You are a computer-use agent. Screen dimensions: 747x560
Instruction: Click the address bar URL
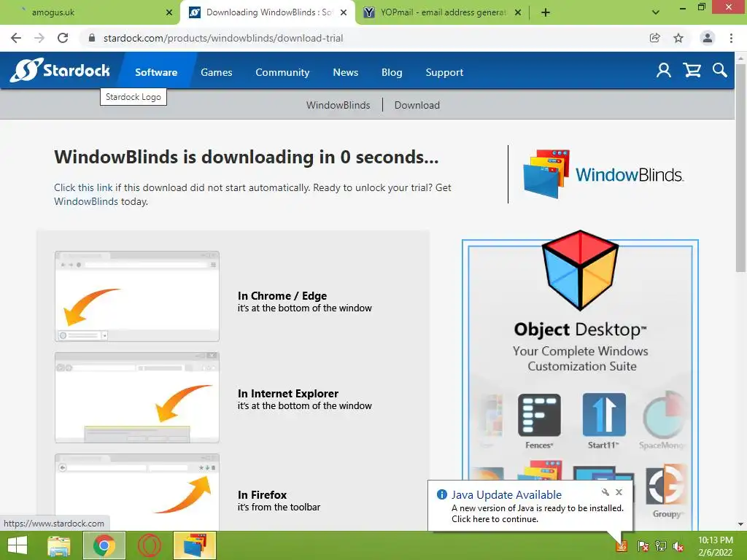tap(223, 38)
